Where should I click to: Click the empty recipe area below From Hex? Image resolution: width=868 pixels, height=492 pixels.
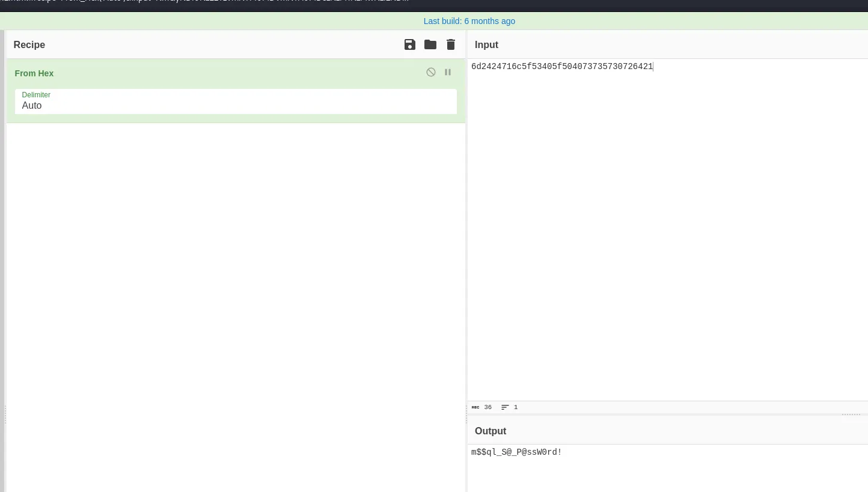pyautogui.click(x=236, y=306)
